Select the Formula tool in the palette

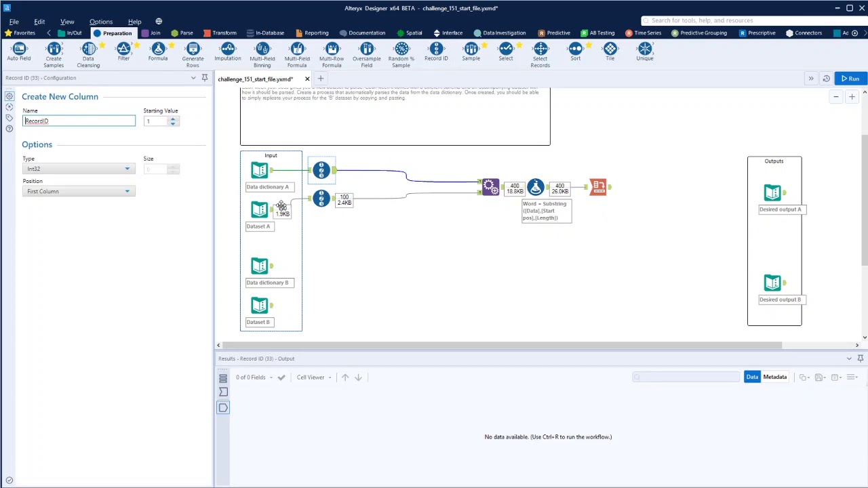point(158,52)
